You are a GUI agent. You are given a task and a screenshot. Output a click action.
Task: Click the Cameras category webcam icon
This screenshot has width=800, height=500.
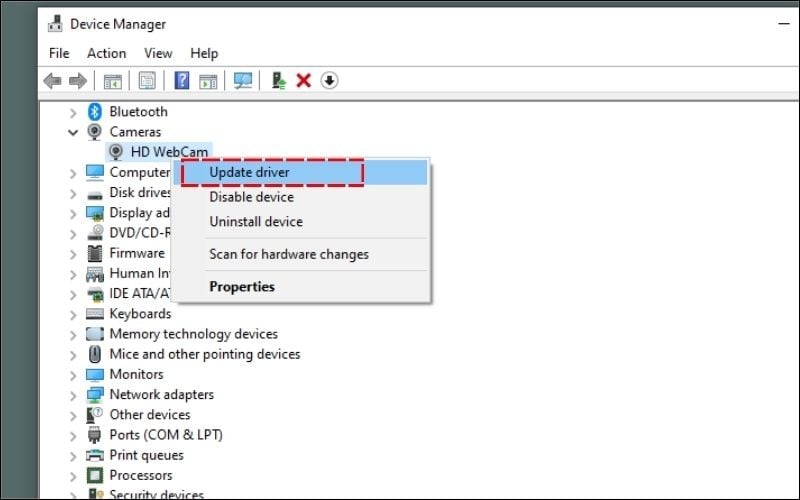coord(94,132)
